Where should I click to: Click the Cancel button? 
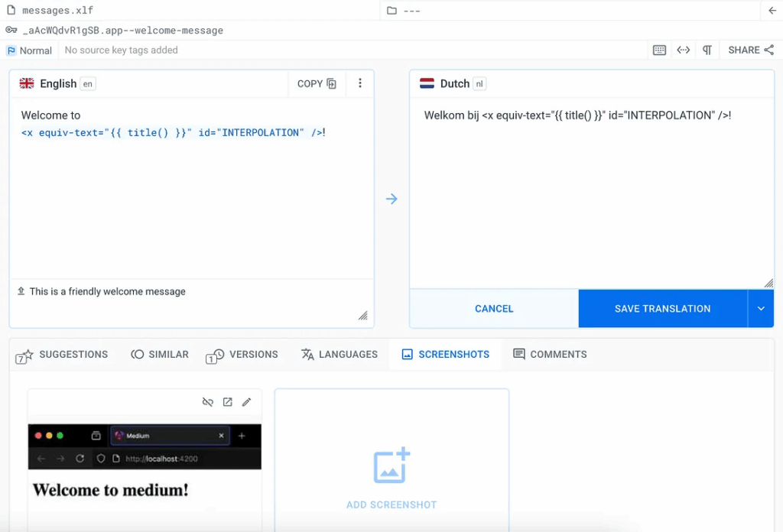coord(494,309)
